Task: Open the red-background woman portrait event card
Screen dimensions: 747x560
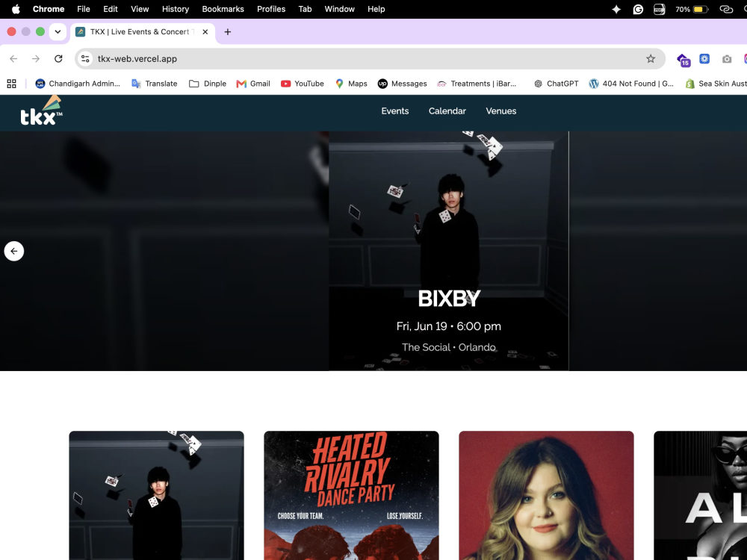Action: point(546,495)
